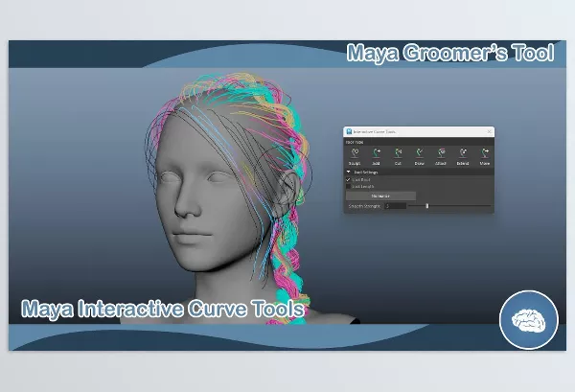Screen dimensions: 575x392
Task: Select the Attract curve tool
Action: click(441, 156)
